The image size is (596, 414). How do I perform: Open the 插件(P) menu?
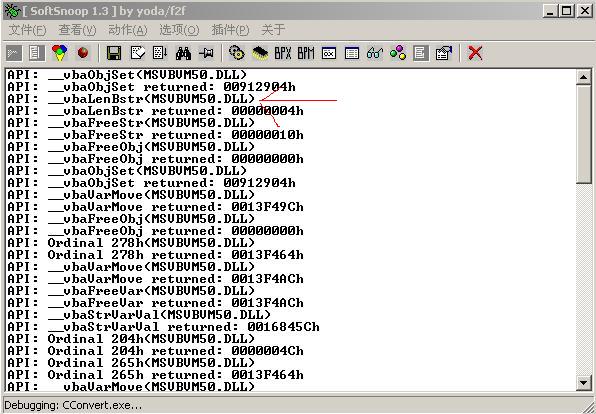pos(230,30)
